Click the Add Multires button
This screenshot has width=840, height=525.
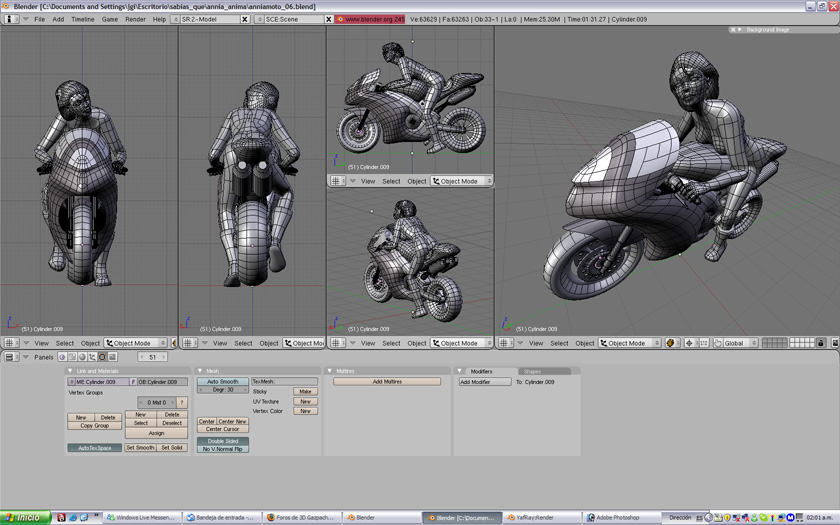click(387, 382)
